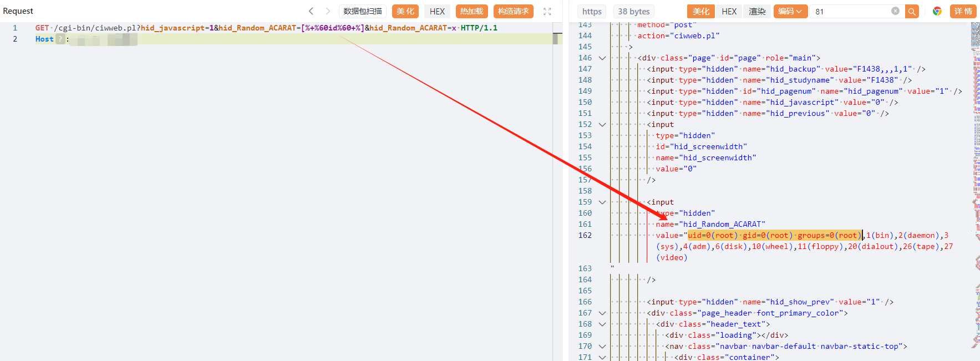980x361 pixels.
Task: Collapse the fold arrow on line 171
Action: [x=602, y=357]
